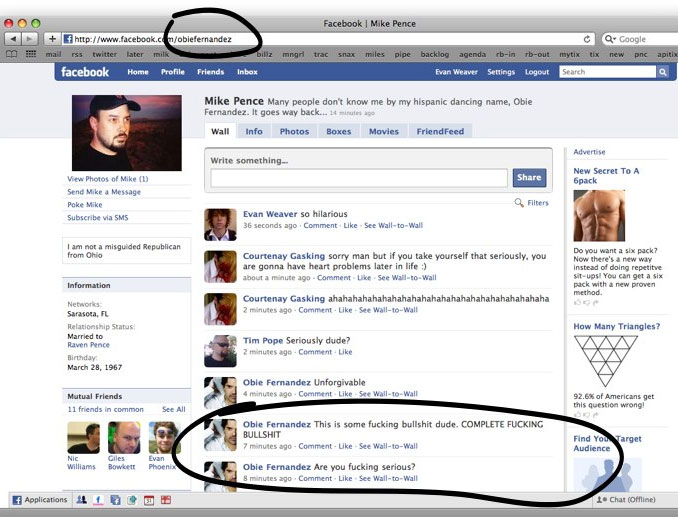Open How Many Triangles? ad title

(x=617, y=326)
